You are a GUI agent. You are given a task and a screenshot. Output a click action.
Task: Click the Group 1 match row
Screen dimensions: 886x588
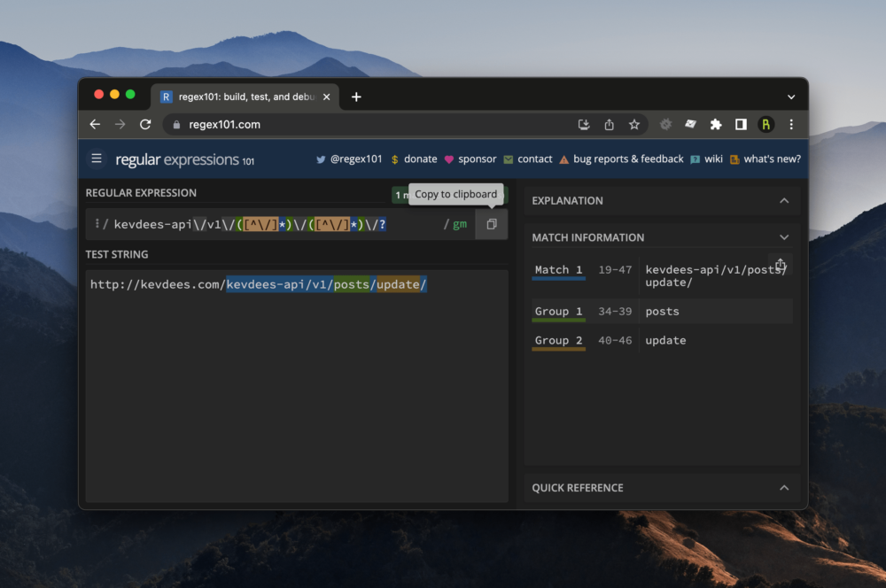click(661, 312)
